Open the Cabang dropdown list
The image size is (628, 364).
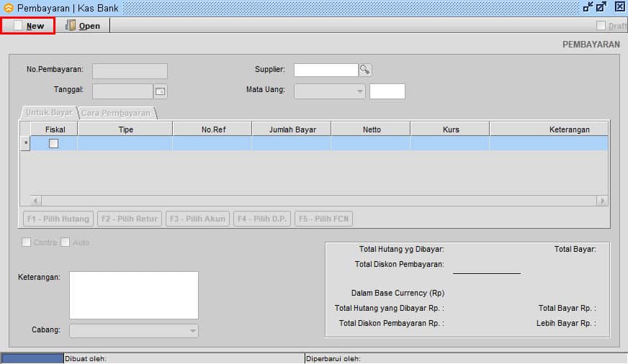(192, 331)
